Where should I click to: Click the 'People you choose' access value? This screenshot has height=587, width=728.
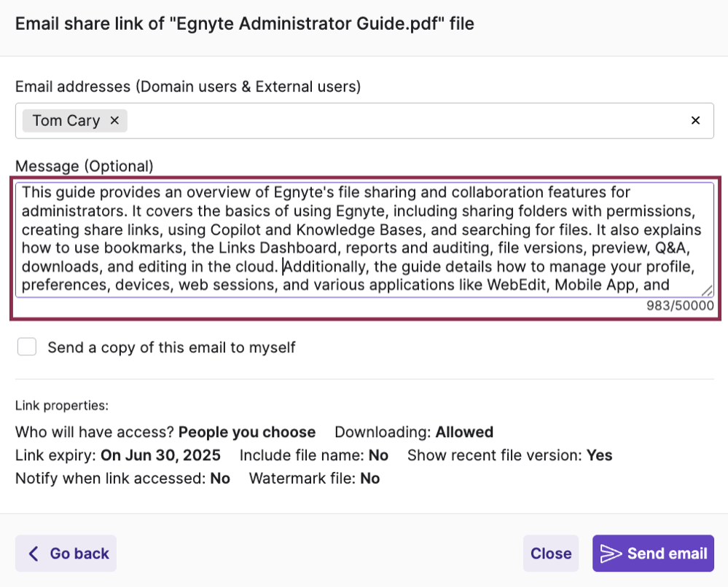click(247, 432)
